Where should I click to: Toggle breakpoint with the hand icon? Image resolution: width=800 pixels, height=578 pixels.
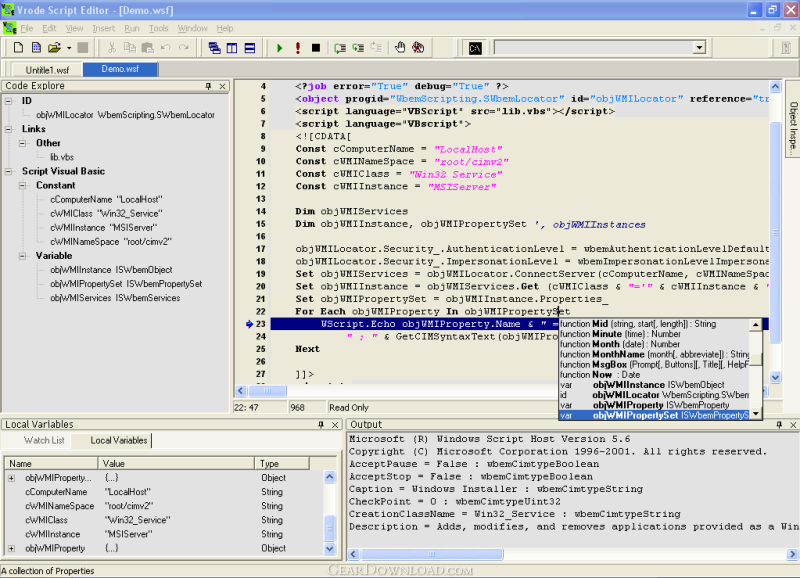click(400, 48)
